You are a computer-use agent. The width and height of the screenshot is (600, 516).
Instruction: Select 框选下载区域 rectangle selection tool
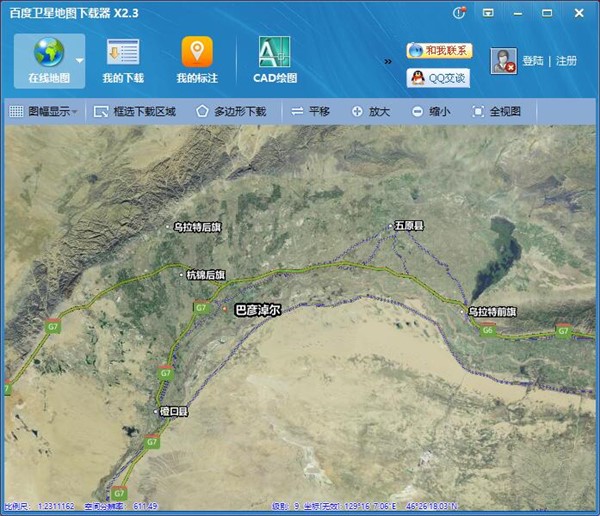click(135, 112)
